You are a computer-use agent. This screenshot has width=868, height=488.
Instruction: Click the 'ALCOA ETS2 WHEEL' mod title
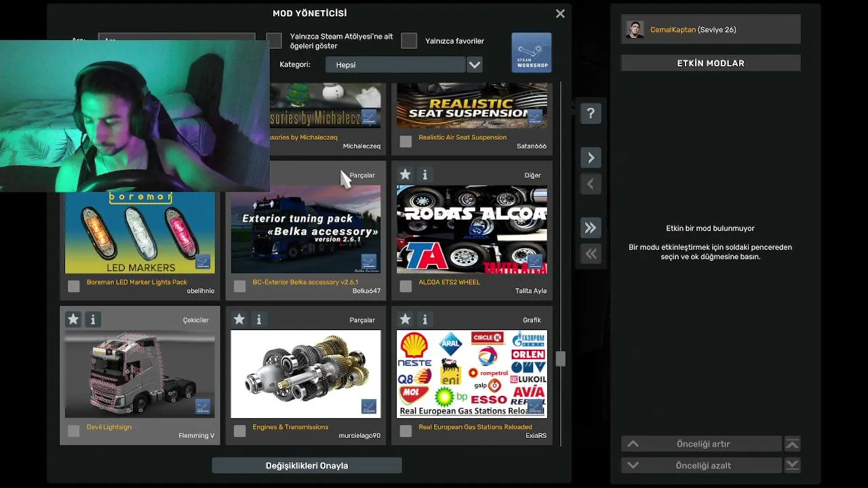(x=449, y=282)
